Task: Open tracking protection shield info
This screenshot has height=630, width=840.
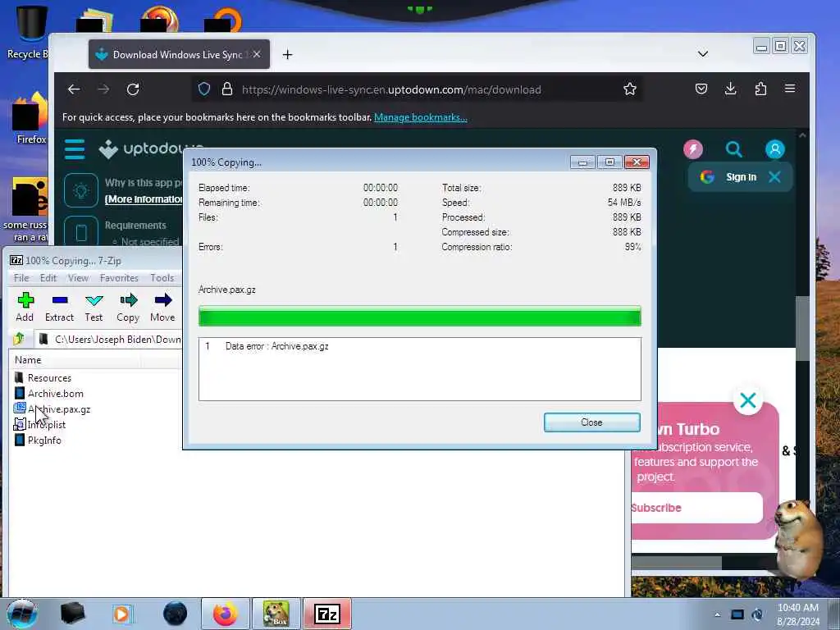Action: tap(204, 89)
